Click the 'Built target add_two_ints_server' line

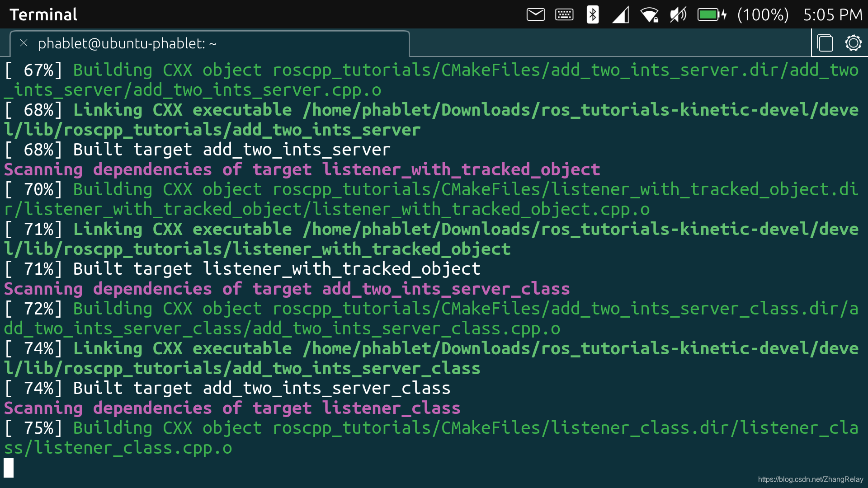(x=197, y=150)
